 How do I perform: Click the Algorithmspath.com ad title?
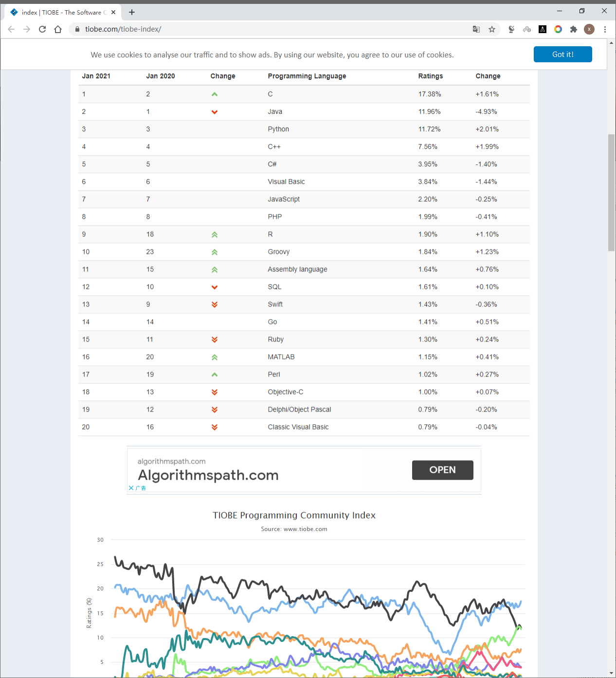tap(208, 475)
